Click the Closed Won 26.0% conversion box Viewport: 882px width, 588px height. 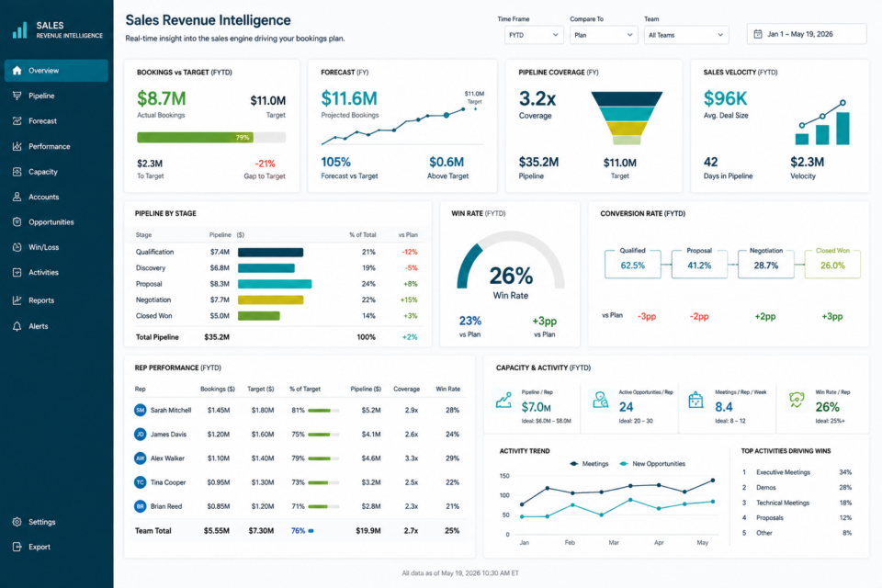tap(832, 264)
